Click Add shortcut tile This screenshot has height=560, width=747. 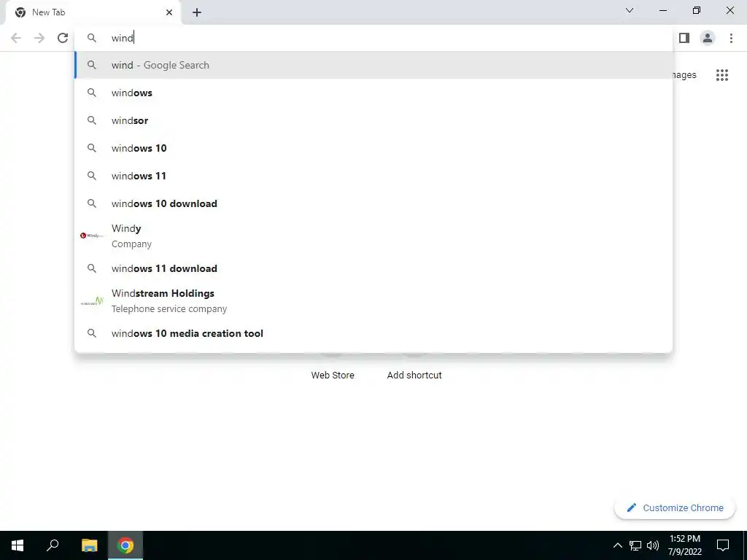click(414, 375)
